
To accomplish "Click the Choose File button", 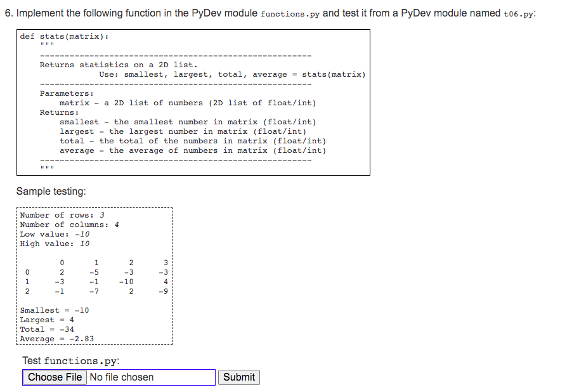I will [54, 377].
